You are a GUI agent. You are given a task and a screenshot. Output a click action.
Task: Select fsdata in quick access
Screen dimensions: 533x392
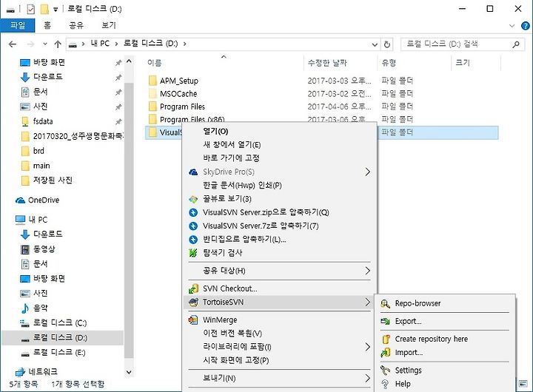point(43,121)
